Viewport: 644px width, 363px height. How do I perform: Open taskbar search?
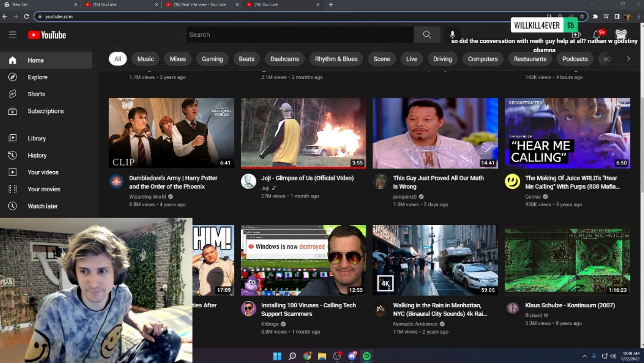pos(292,356)
